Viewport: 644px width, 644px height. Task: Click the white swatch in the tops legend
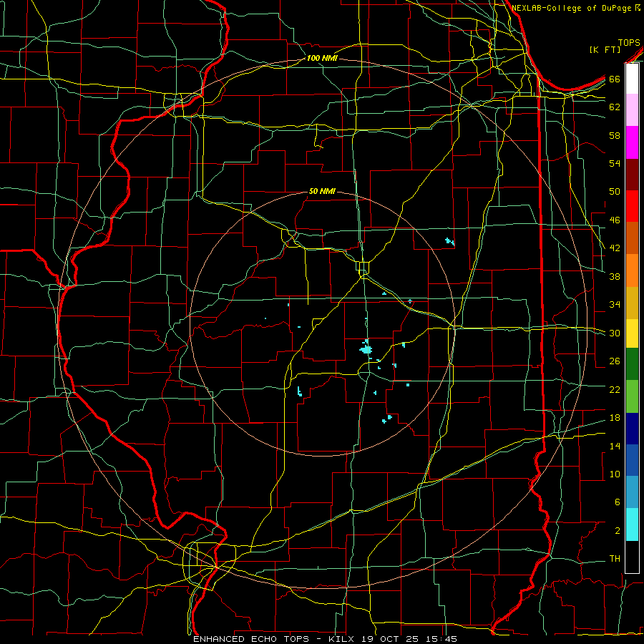(x=632, y=79)
